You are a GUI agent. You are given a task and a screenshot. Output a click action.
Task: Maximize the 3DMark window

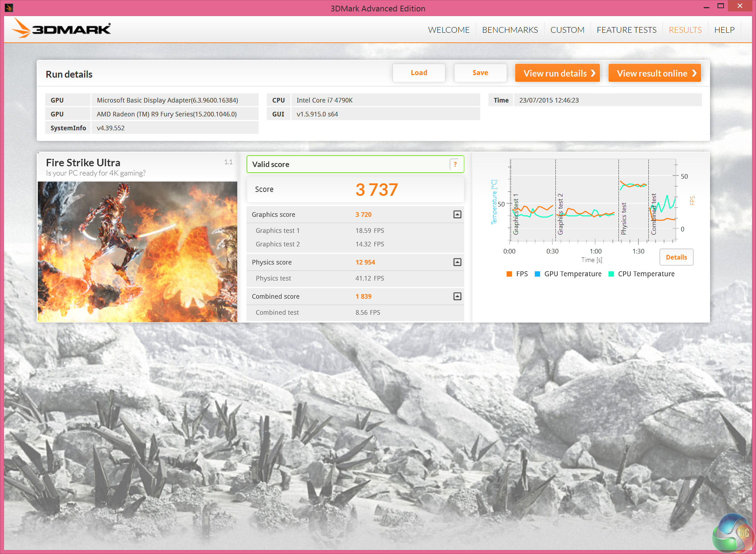(720, 6)
